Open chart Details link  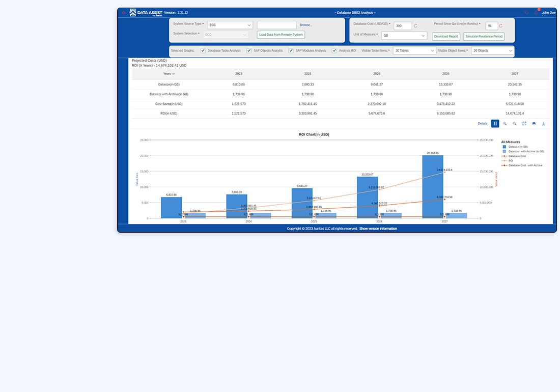(483, 124)
